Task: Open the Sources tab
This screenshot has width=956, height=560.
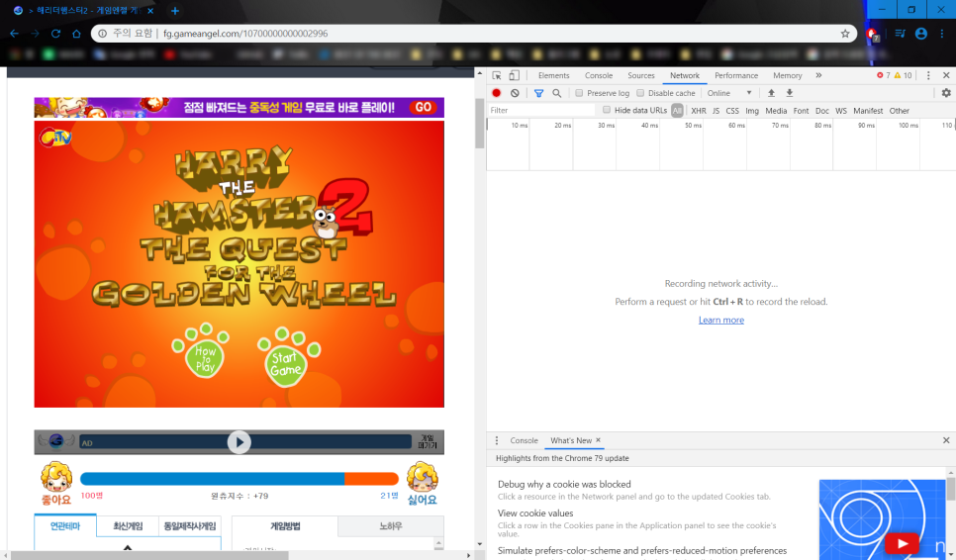Action: 641,75
